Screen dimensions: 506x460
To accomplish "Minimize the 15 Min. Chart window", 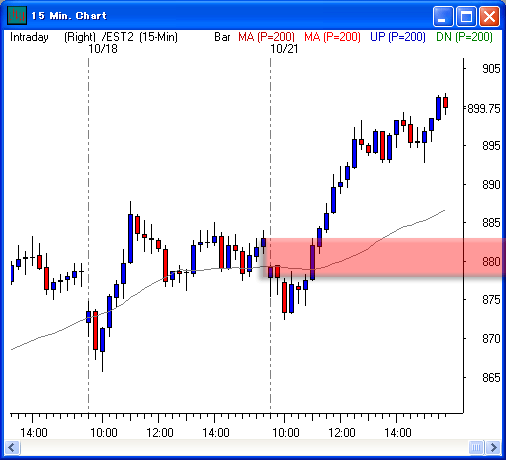I will pyautogui.click(x=443, y=16).
